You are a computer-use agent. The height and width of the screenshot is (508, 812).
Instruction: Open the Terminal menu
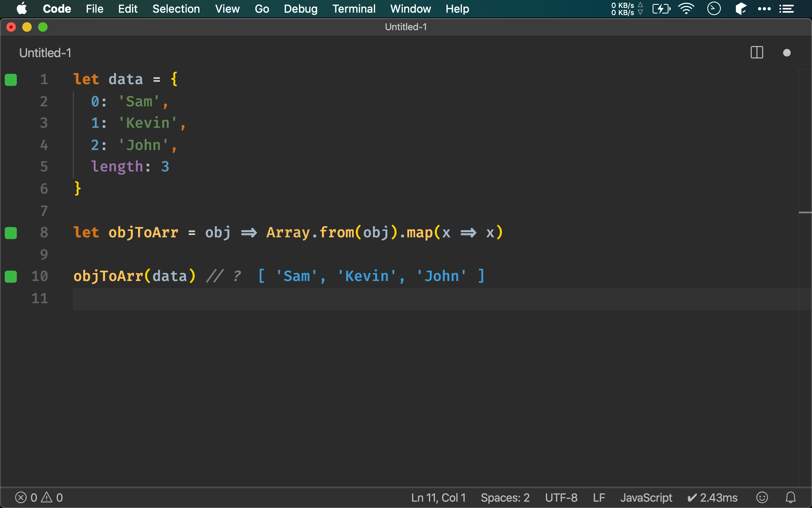coord(354,9)
